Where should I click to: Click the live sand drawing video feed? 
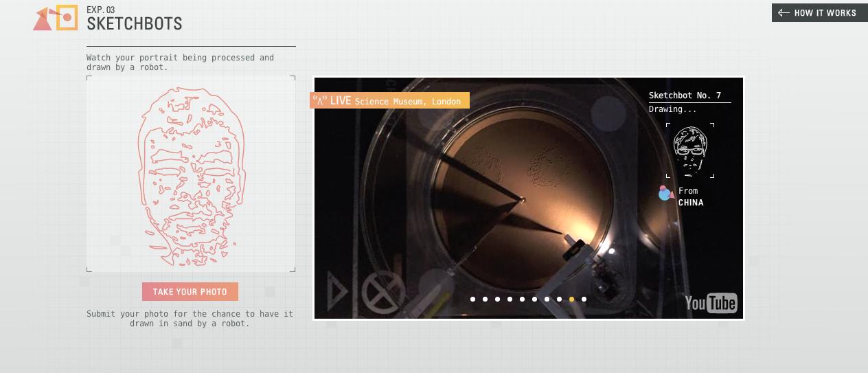(529, 198)
